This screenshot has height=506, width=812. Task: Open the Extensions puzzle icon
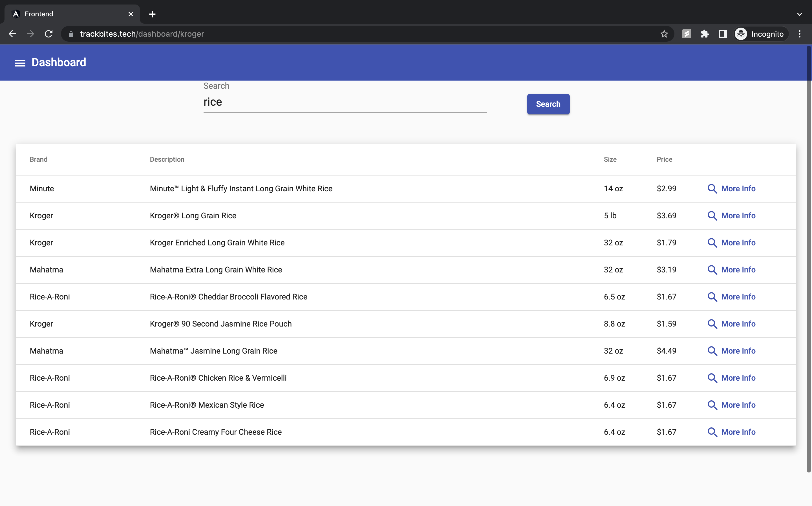click(705, 34)
